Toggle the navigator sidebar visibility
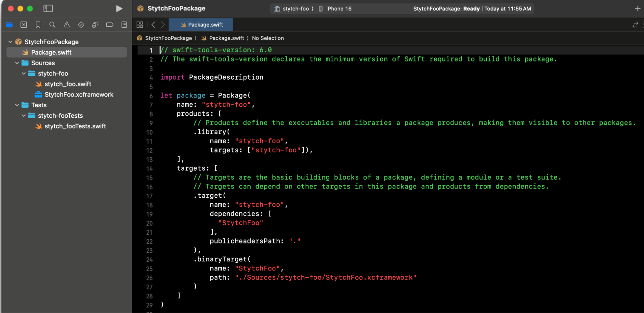This screenshot has width=644, height=313. 48,9
